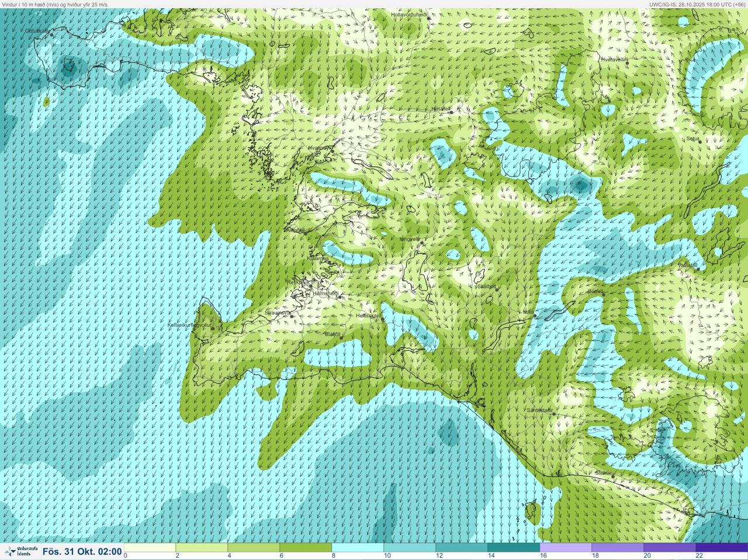Viewport: 748px width, 560px height.
Task: Click the legend tick value 16
Action: coord(543,556)
